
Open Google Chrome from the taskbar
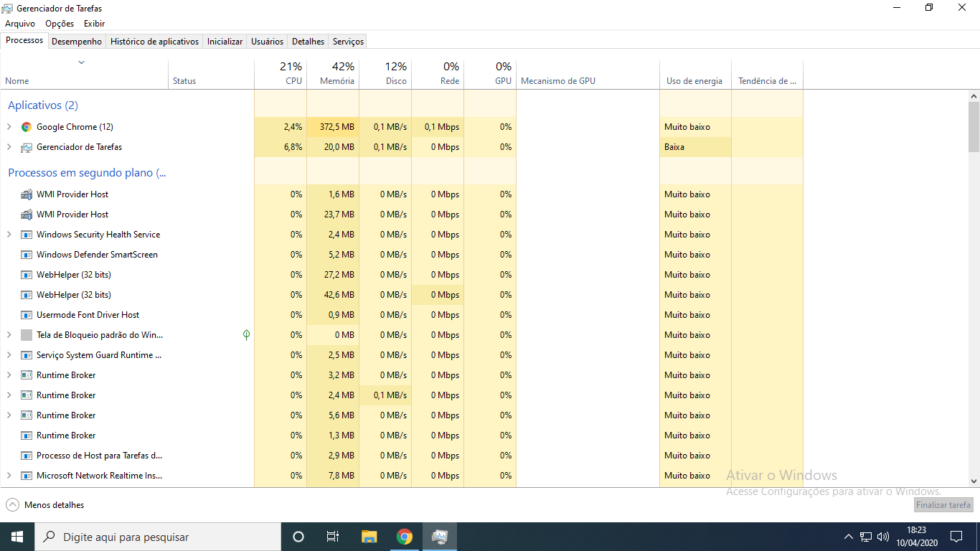[x=405, y=537]
